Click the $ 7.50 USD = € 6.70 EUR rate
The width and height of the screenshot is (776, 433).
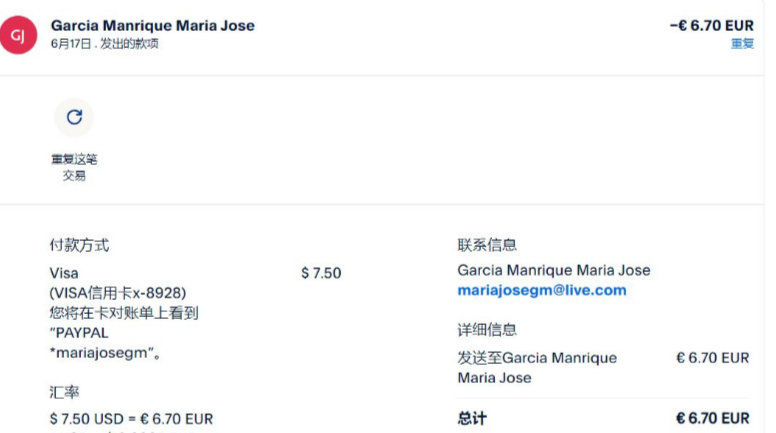(131, 419)
